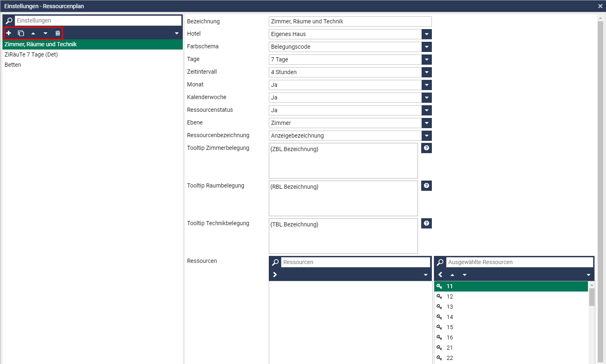Duplicate the selected setting with copy icon
Screen dimensions: 606x364
point(21,33)
